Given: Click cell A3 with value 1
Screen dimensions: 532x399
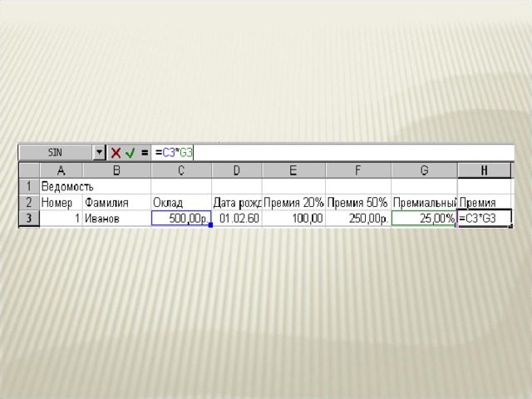Looking at the screenshot, I should [x=62, y=218].
